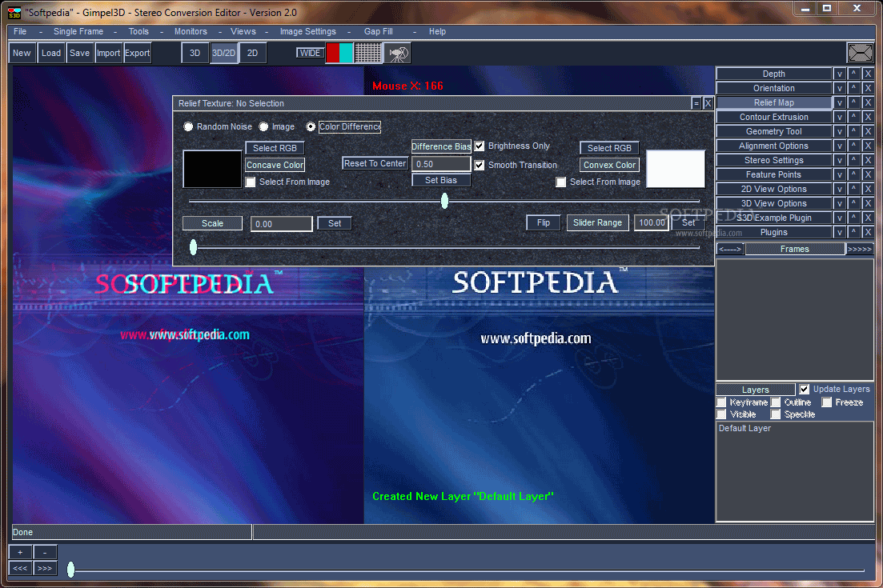Click the ^ arrow beside Orientation
883x588 pixels.
(x=853, y=88)
